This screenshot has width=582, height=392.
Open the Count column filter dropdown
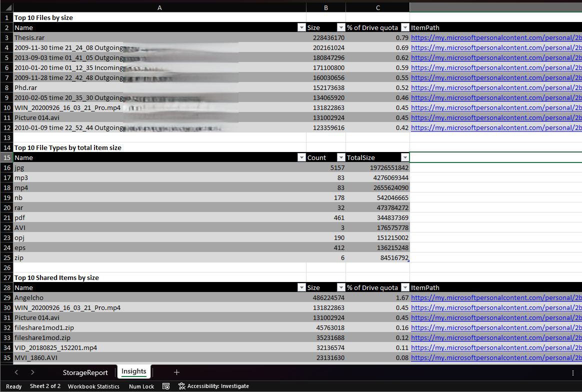click(x=341, y=157)
